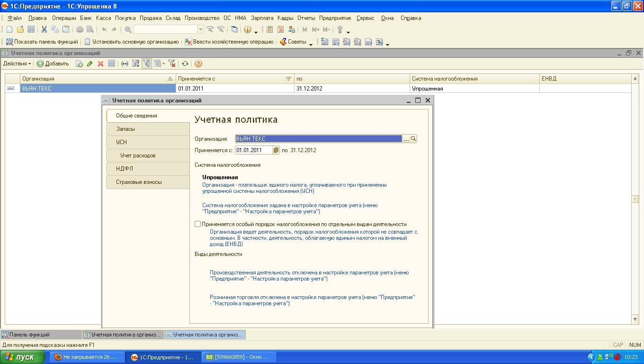Click the calculator icon in toolbar

269,29
